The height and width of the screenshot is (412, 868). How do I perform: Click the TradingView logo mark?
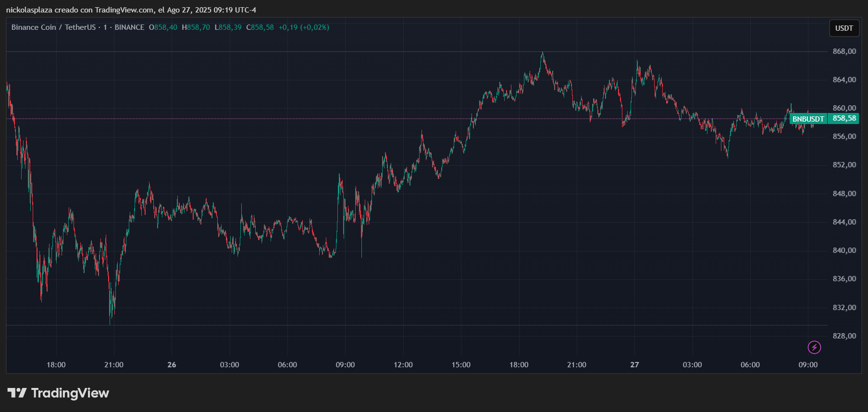tap(17, 393)
